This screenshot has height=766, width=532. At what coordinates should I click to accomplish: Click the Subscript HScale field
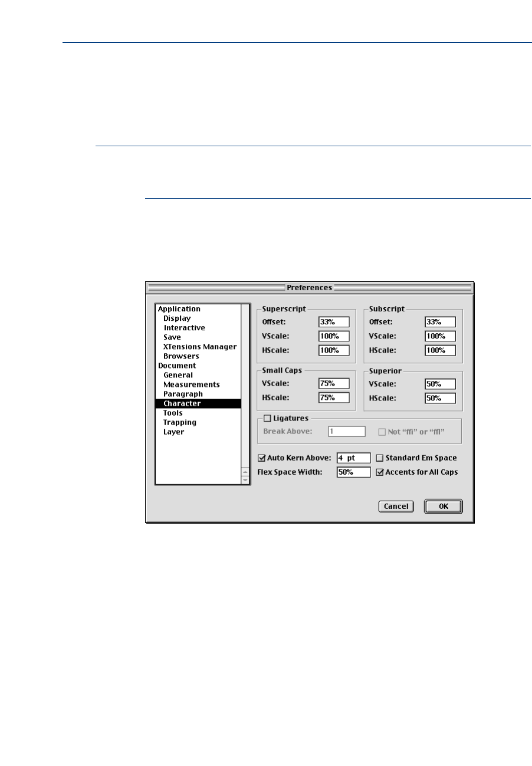click(x=441, y=350)
